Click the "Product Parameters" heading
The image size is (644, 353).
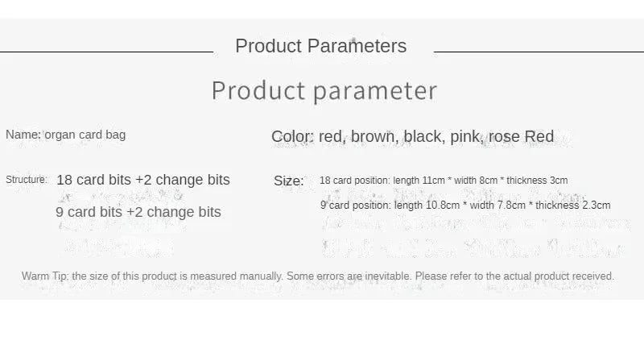tap(320, 46)
